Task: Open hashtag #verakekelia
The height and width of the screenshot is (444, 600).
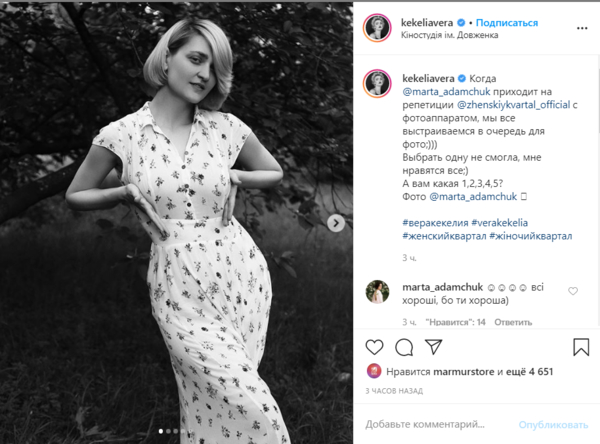Action: (x=499, y=223)
